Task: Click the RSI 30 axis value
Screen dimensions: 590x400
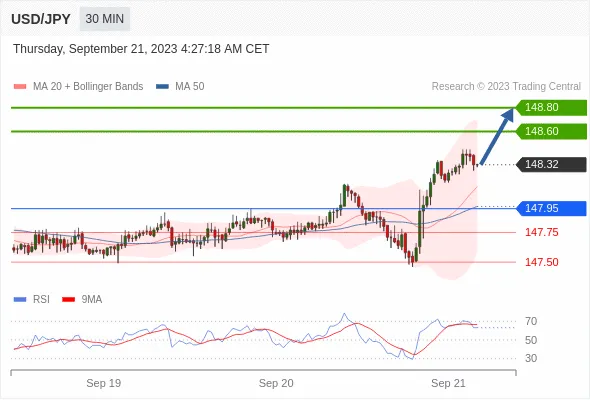Action: (531, 358)
